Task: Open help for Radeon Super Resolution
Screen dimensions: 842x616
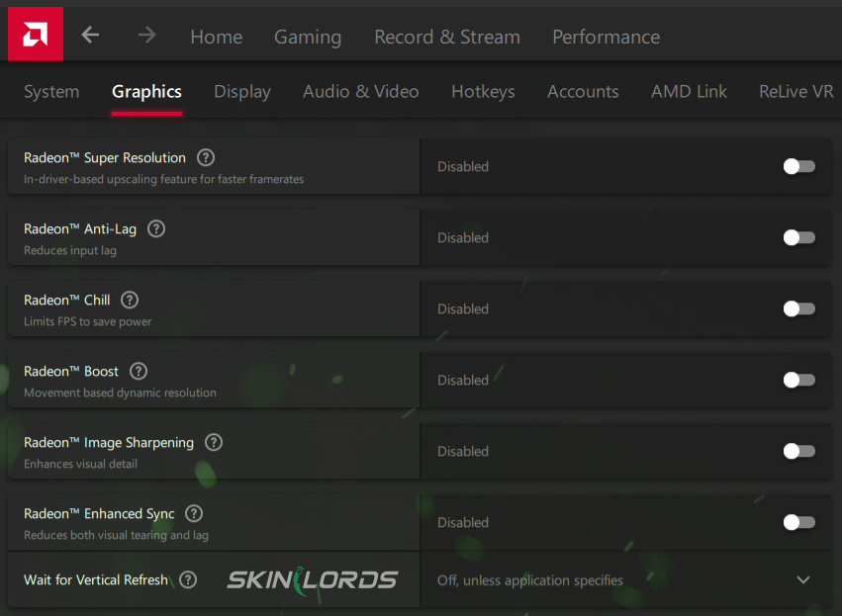Action: click(x=206, y=158)
